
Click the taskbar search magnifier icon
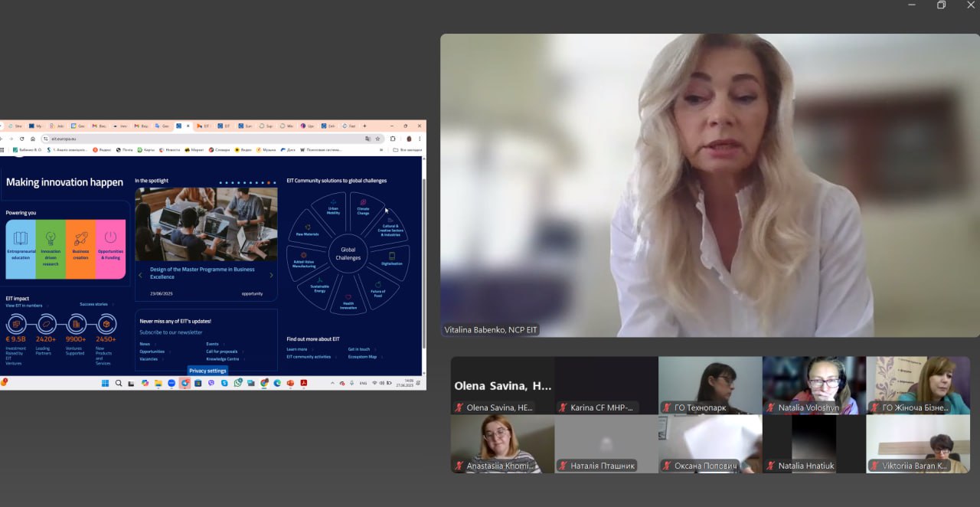[x=119, y=383]
